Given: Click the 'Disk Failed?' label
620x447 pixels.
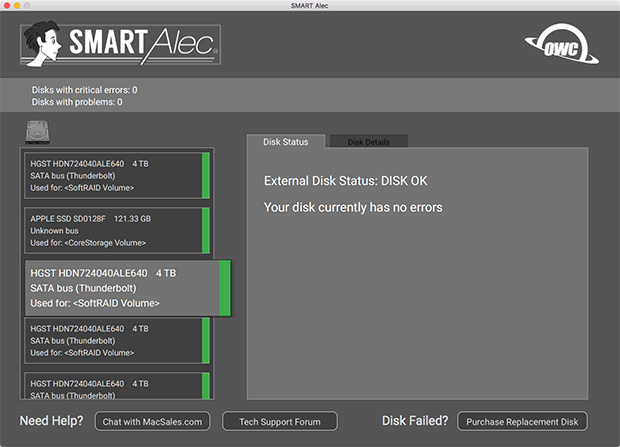Looking at the screenshot, I should (x=415, y=421).
